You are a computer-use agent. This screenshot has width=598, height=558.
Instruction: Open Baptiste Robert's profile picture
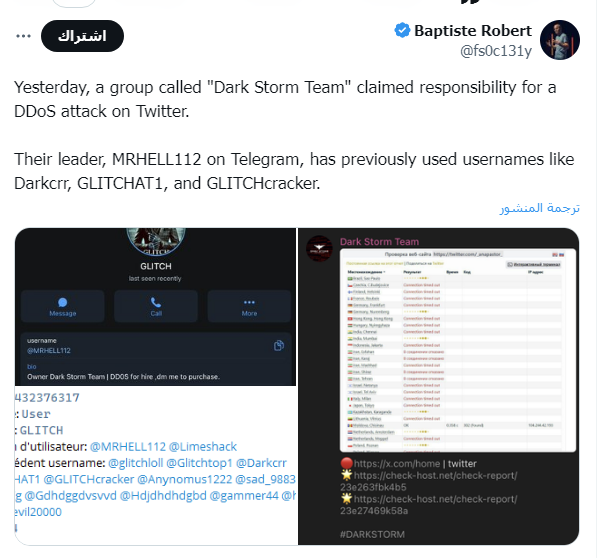(x=560, y=40)
